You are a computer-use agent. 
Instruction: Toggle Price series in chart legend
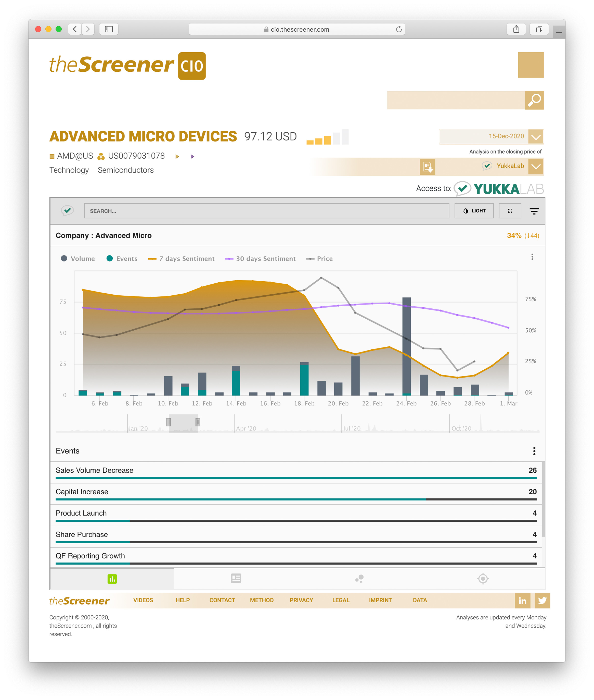[319, 258]
